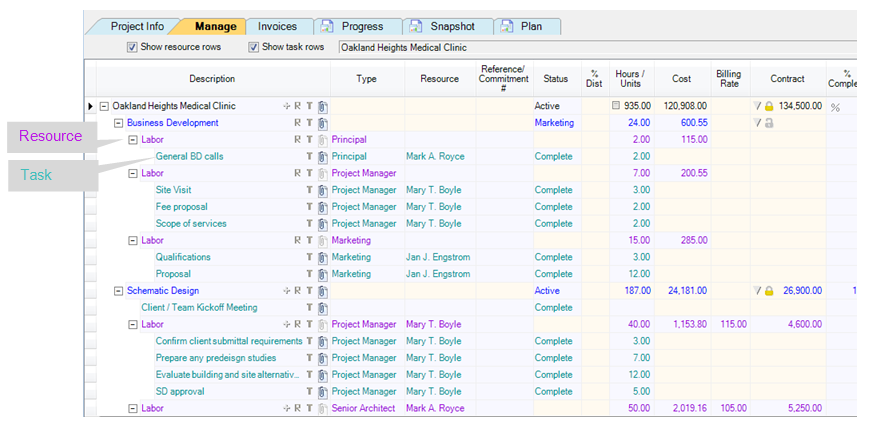Click the T icon on Site Visit row
The image size is (877, 426).
click(309, 190)
